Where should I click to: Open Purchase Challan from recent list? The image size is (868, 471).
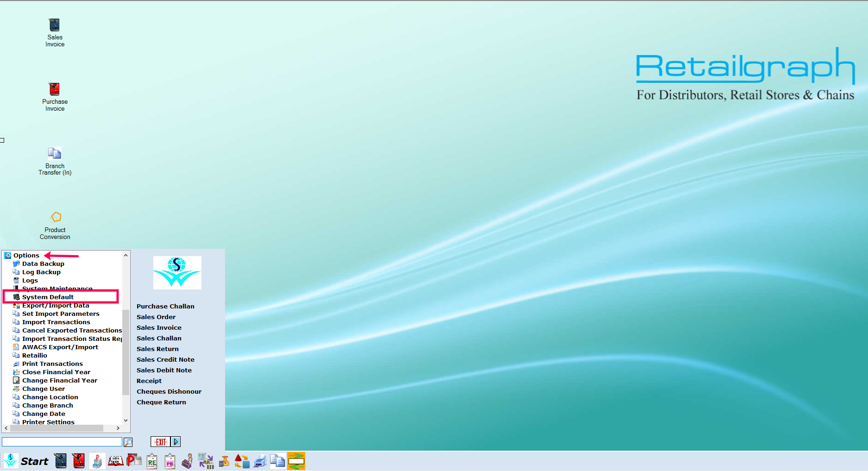(x=165, y=306)
